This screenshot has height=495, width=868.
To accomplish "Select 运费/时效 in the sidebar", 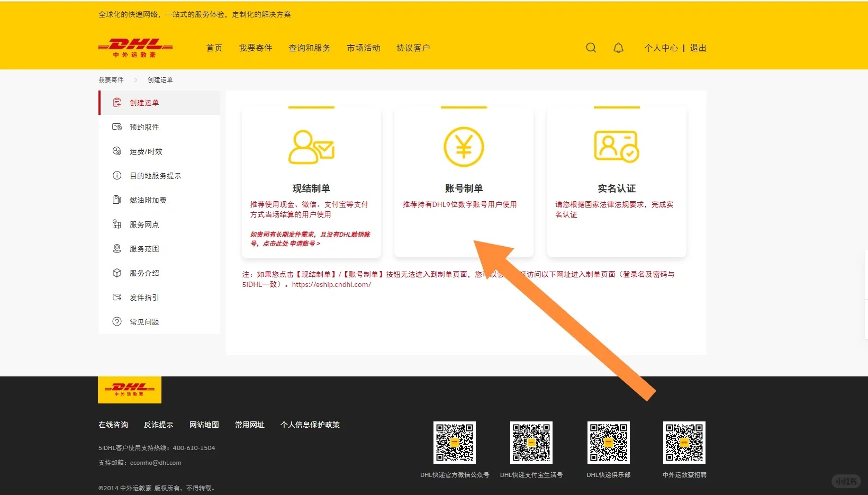I will [146, 151].
